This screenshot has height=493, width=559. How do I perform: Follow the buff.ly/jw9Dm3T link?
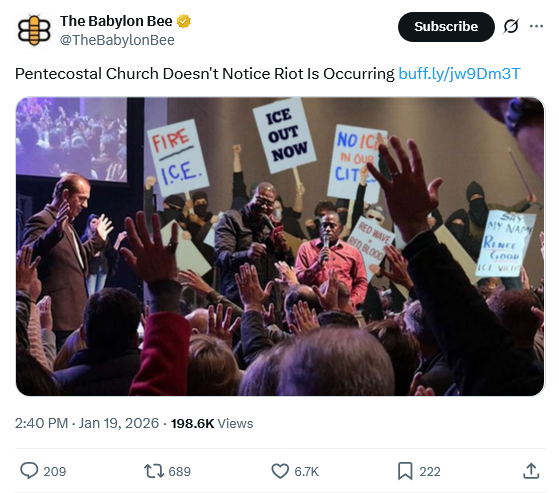click(x=459, y=74)
